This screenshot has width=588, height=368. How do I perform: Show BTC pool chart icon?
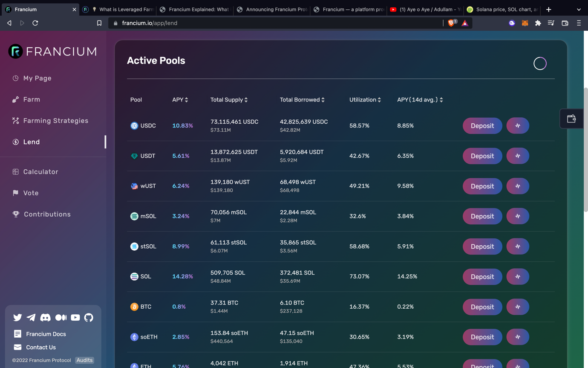[x=518, y=307]
